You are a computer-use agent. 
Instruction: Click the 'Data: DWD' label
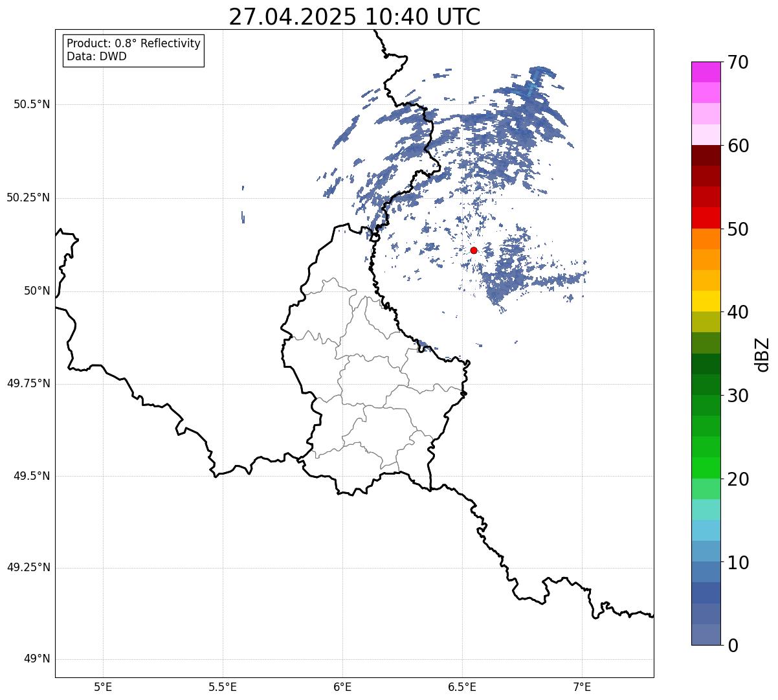pos(97,56)
